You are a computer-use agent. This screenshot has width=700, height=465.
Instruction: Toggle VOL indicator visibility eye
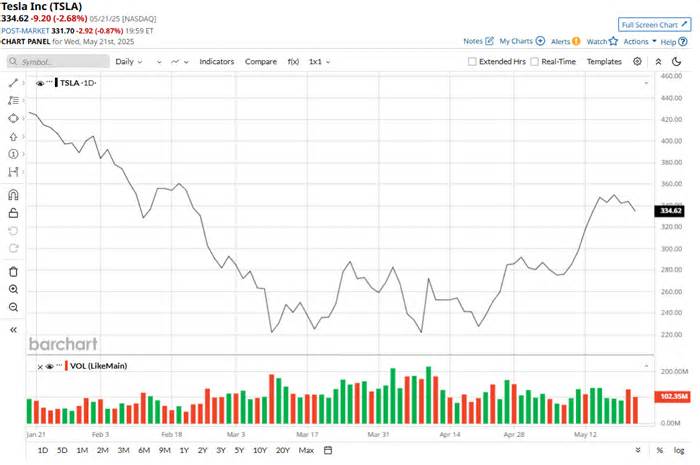click(50, 366)
